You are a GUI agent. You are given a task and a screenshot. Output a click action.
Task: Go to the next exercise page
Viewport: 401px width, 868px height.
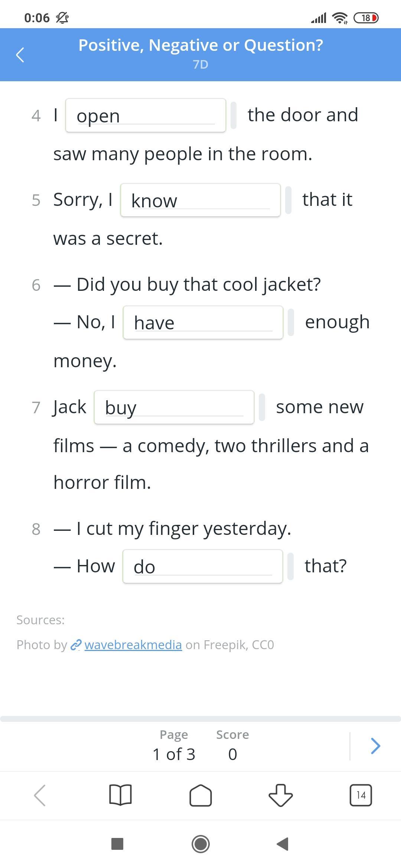(375, 746)
